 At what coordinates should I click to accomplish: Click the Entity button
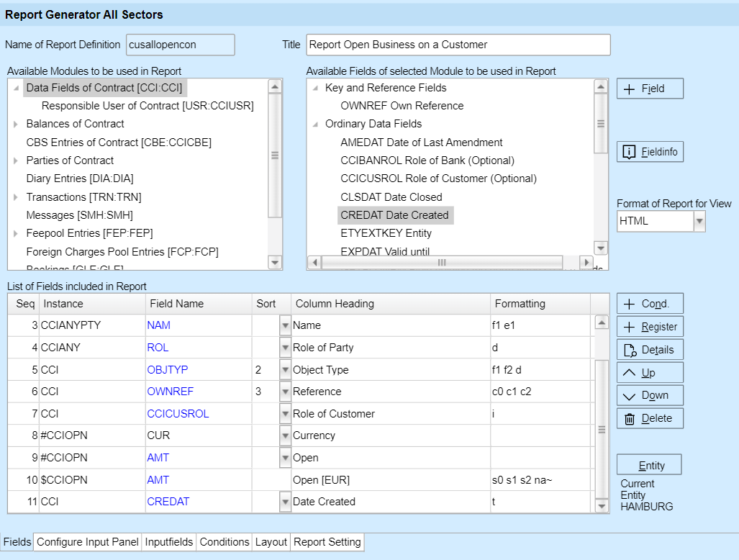click(x=649, y=465)
